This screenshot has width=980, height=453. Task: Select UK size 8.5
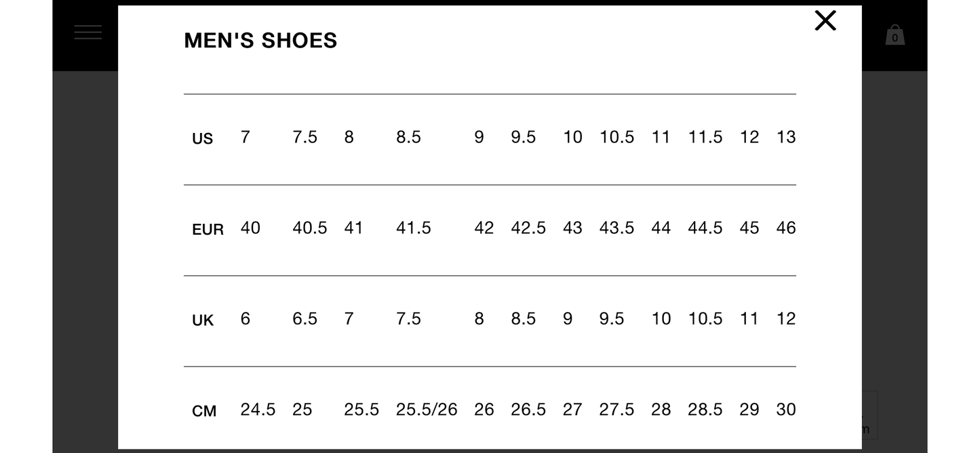pos(523,319)
